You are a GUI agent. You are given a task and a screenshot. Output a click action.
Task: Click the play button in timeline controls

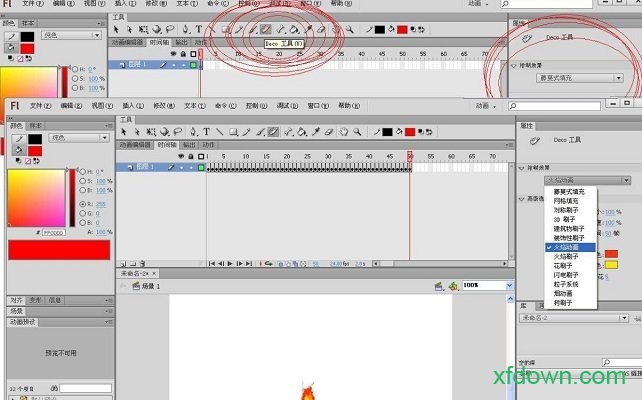[230, 264]
